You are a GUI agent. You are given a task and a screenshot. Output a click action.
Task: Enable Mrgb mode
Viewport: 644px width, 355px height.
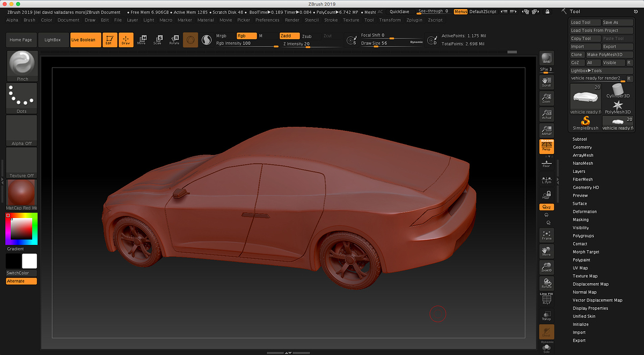[x=221, y=36]
